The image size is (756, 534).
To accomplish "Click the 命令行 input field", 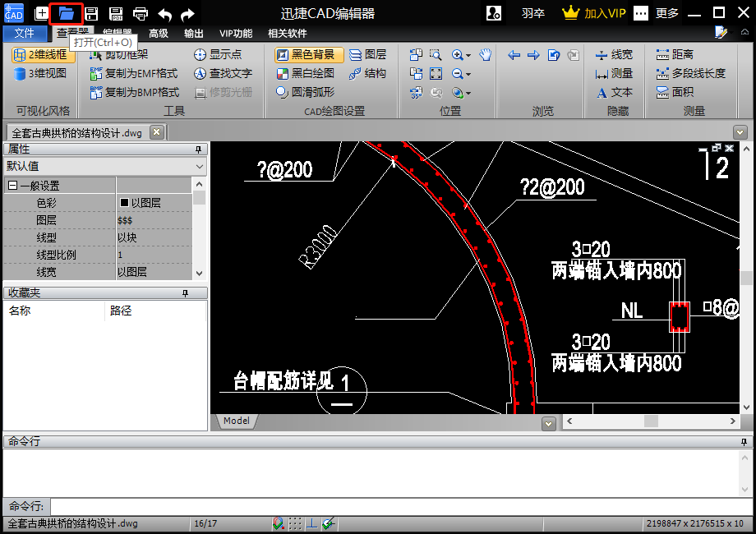I will (400, 506).
